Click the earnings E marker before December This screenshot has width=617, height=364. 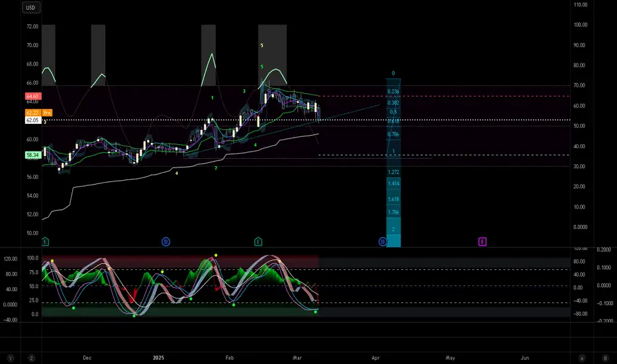tap(45, 242)
